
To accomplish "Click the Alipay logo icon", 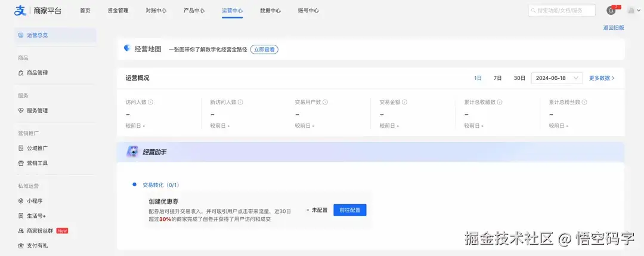I will pos(20,11).
